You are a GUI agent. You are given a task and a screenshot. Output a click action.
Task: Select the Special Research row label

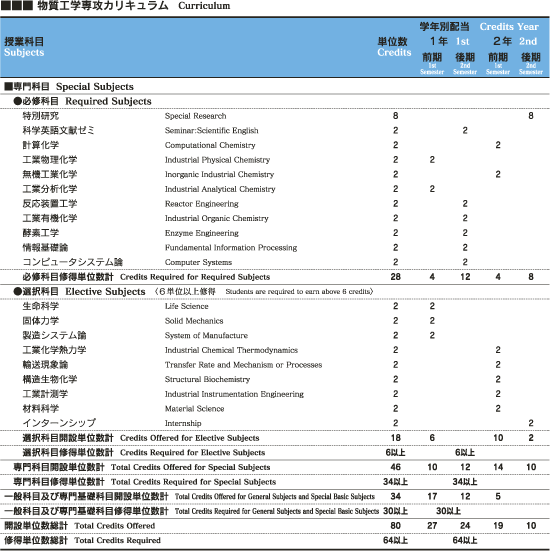[x=195, y=116]
